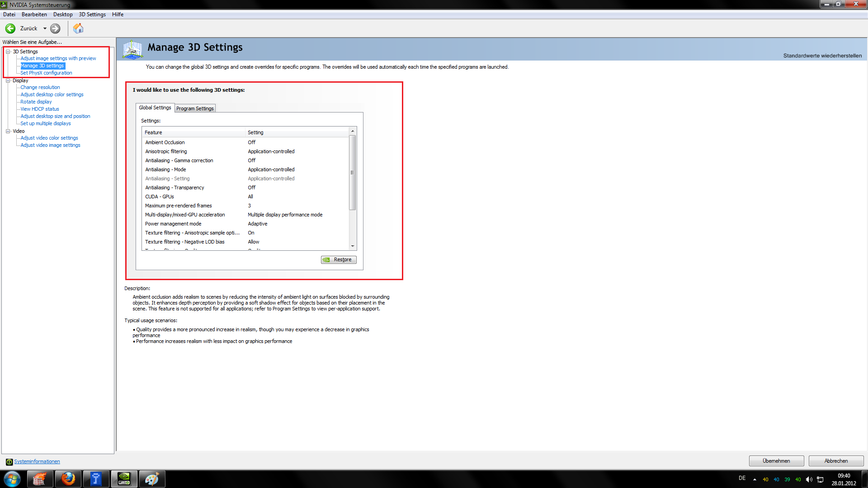
Task: Collapse the Display tree node
Action: coord(8,80)
